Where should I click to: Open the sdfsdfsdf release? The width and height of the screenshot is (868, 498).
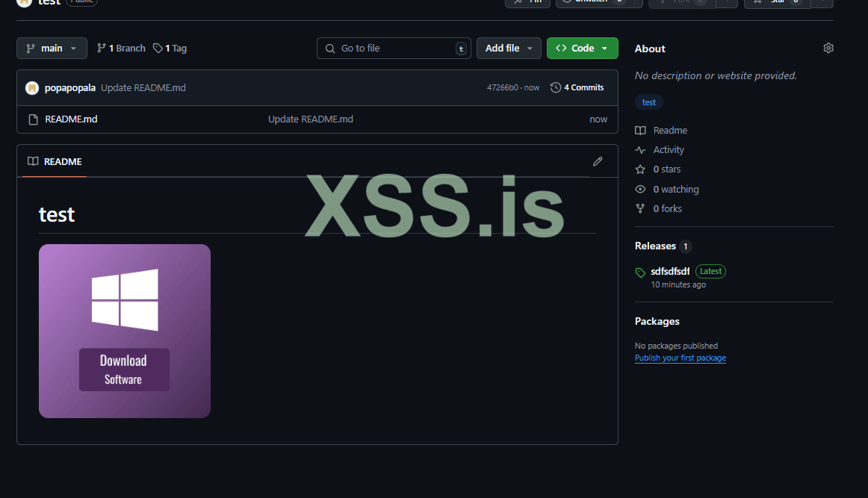pyautogui.click(x=670, y=271)
